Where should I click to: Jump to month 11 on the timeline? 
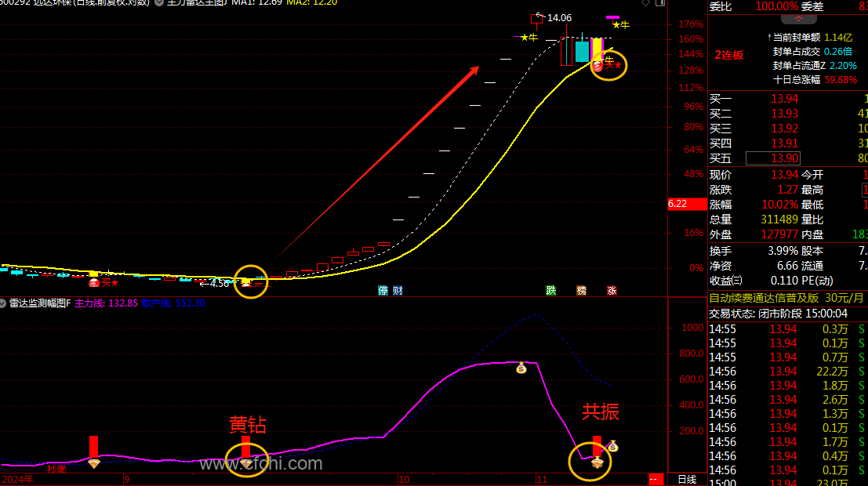[x=542, y=480]
